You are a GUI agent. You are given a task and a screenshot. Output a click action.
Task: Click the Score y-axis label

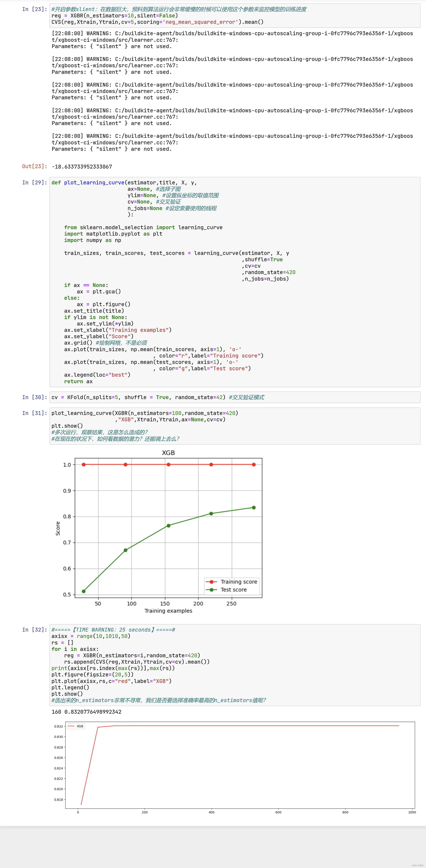58,528
